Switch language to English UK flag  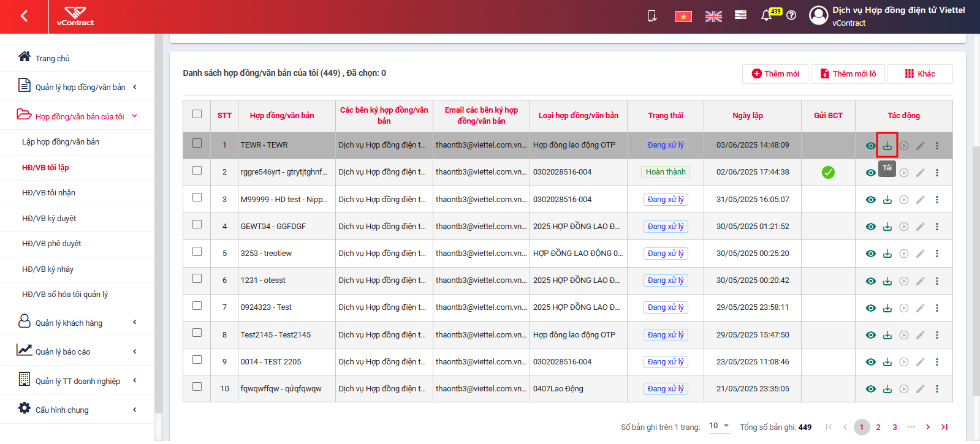[x=713, y=17]
